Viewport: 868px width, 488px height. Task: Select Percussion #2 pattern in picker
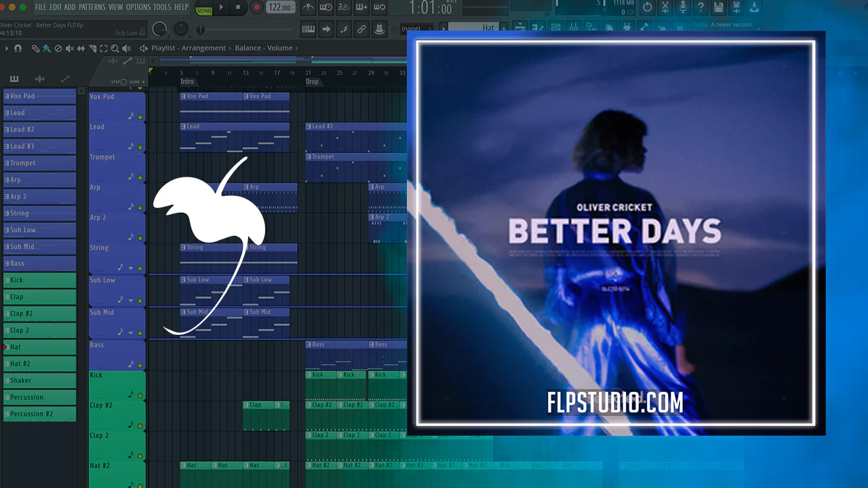click(x=39, y=414)
